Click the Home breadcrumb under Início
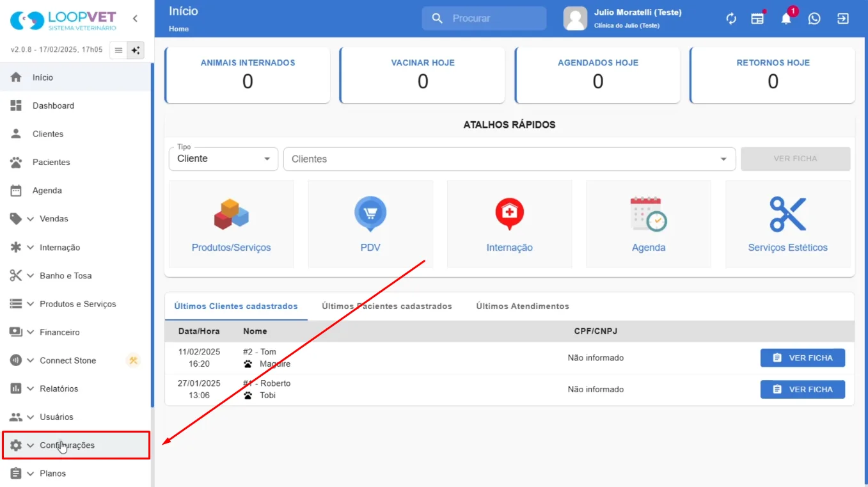Screen dimensions: 868x487 [179, 29]
